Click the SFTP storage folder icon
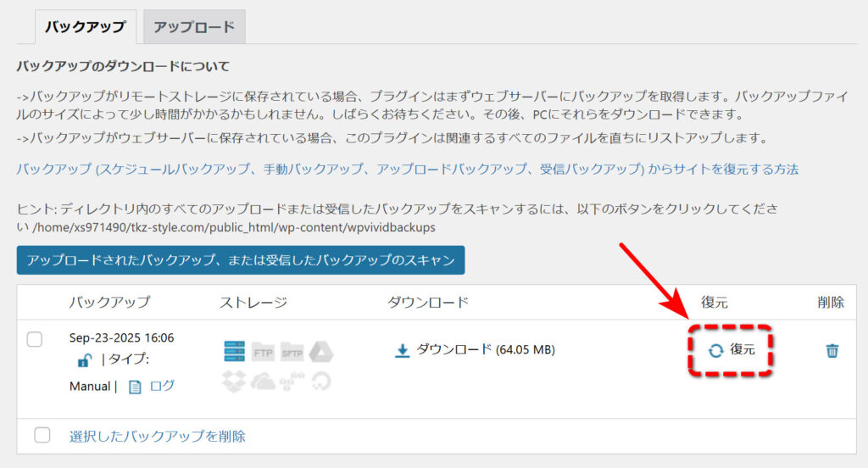 (292, 351)
